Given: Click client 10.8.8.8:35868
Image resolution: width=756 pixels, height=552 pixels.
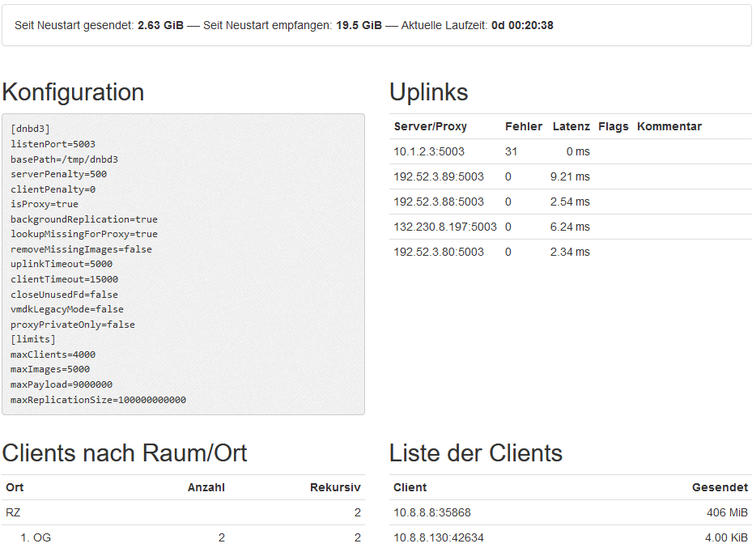Looking at the screenshot, I should click(431, 512).
